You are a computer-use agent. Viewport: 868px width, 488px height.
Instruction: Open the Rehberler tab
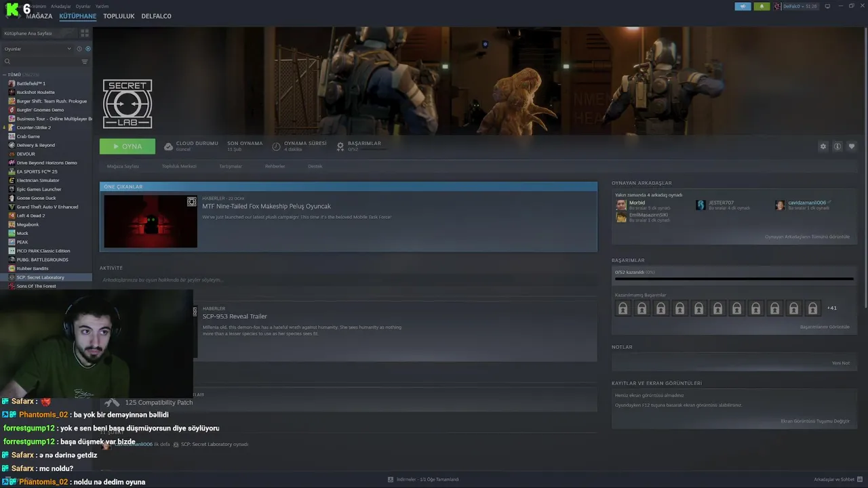tap(275, 166)
